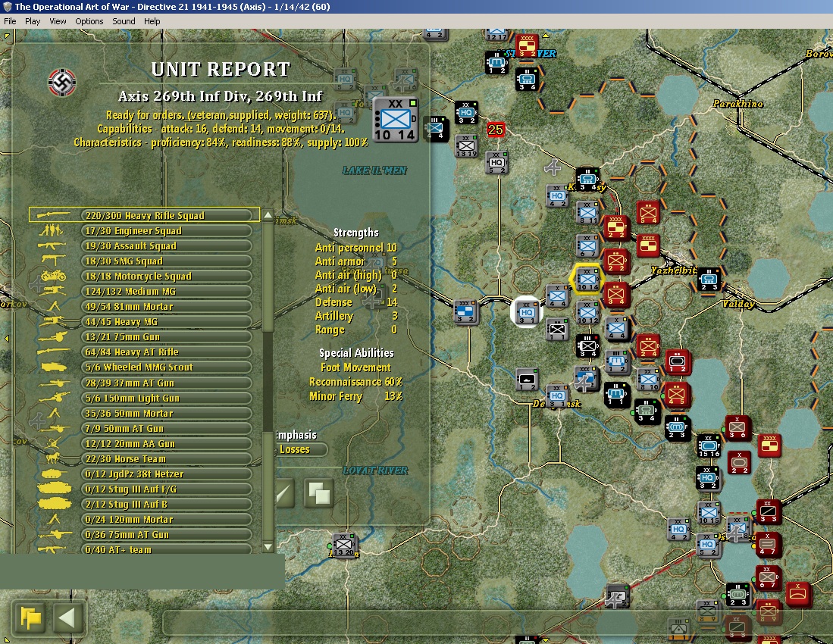The width and height of the screenshot is (833, 644).
Task: Select the naval unit 3 2 west of HQ
Action: coord(465,311)
